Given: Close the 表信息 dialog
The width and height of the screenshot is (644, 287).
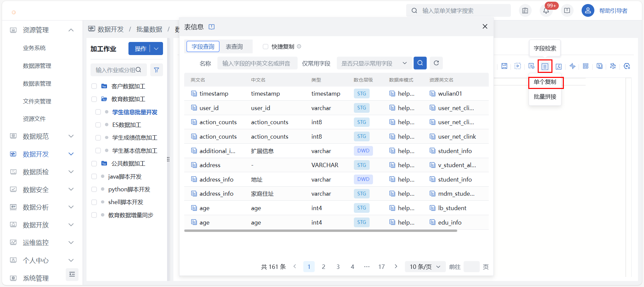Looking at the screenshot, I should (485, 27).
